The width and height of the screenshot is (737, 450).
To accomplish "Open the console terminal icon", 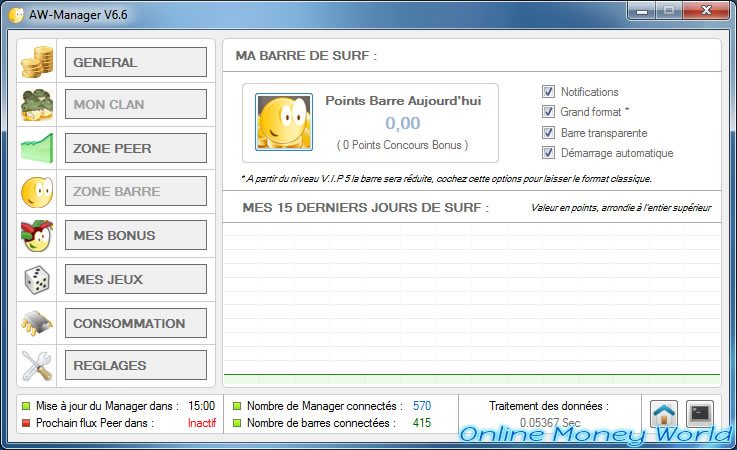I will click(700, 414).
